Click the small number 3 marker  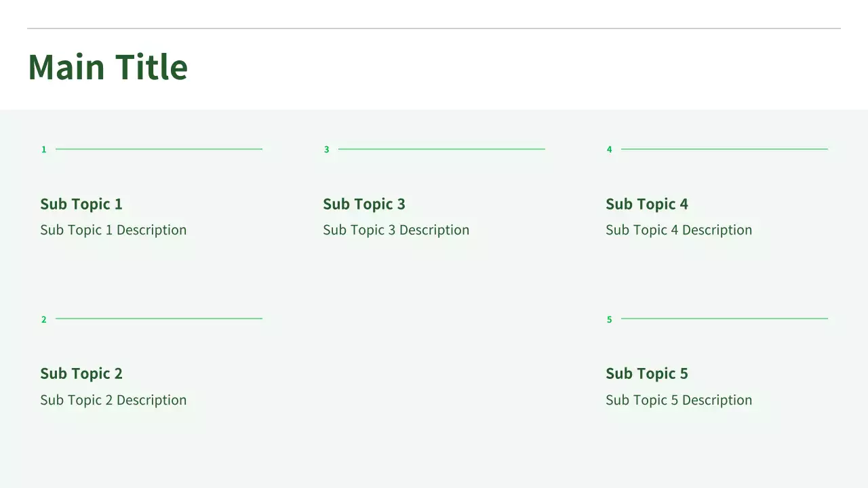coord(326,150)
